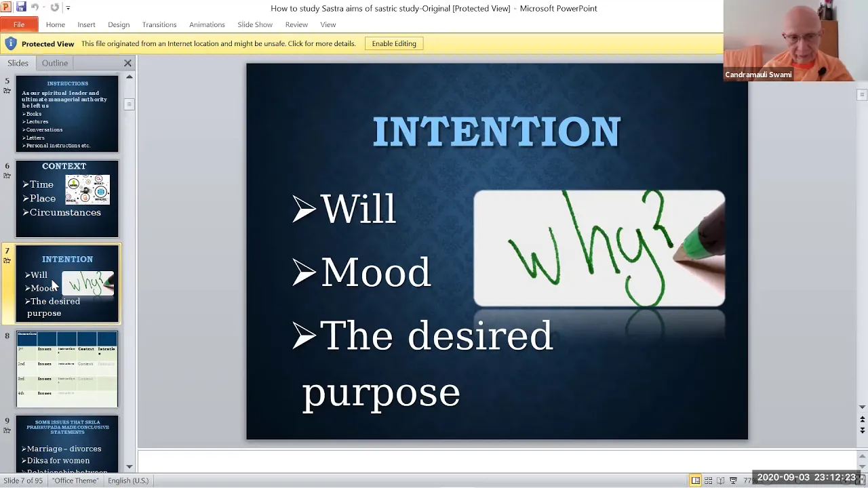Click the English (U.S.) language indicator
The image size is (868, 488).
point(128,481)
